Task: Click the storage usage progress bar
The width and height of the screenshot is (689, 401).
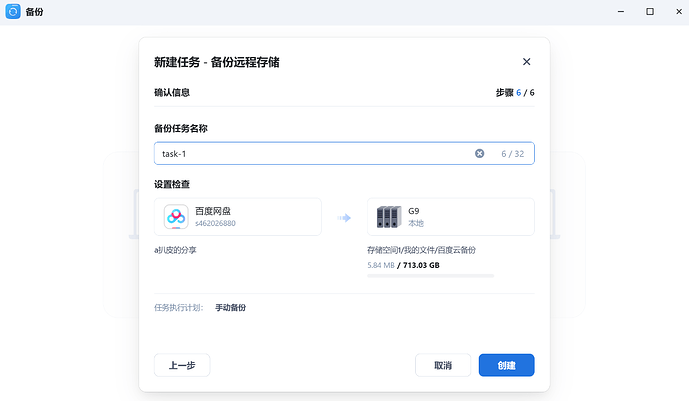Action: click(x=430, y=275)
